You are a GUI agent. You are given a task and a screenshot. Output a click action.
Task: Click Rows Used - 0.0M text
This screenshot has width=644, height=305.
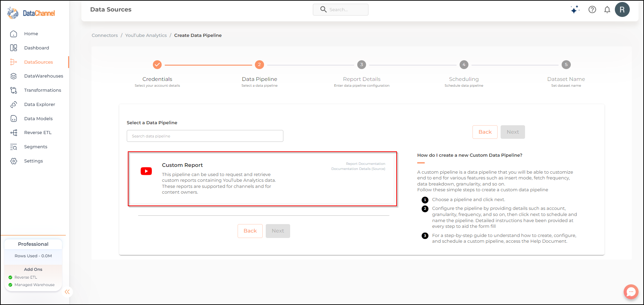33,256
